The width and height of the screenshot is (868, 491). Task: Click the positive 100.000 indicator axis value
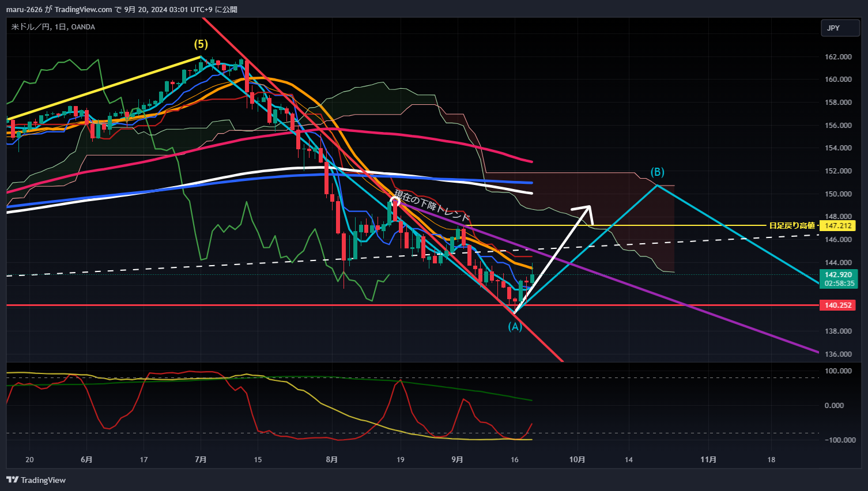[838, 371]
